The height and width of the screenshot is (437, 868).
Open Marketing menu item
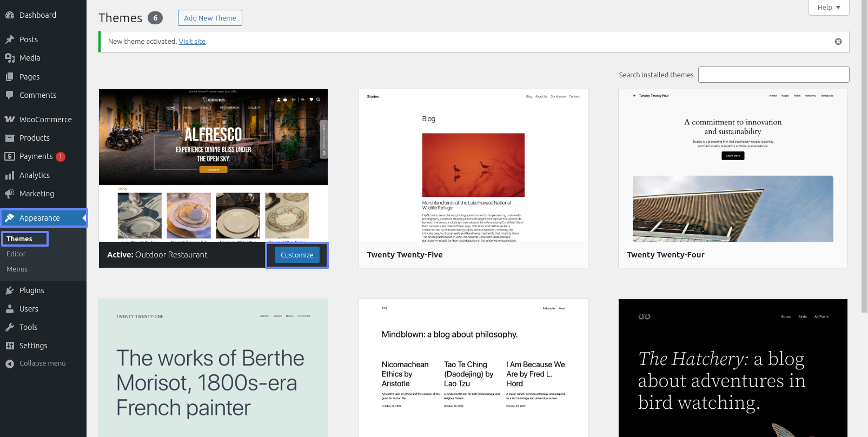click(x=43, y=194)
